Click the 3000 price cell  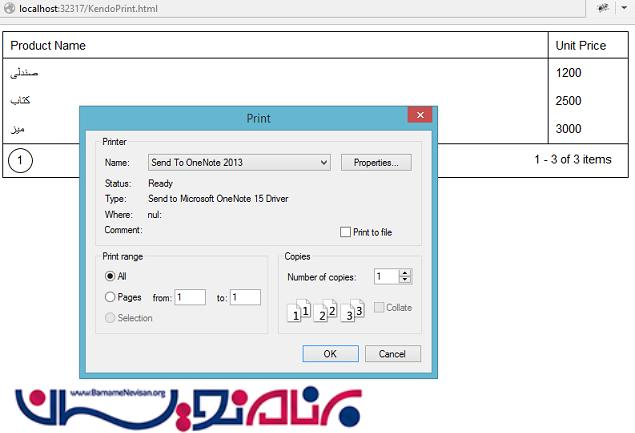point(588,129)
